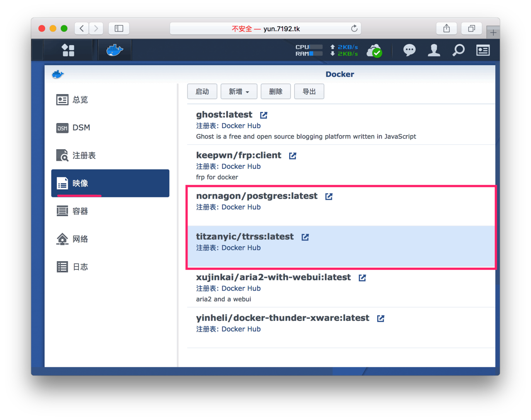Open external link icon next to keepwn/frp:client

(x=292, y=156)
